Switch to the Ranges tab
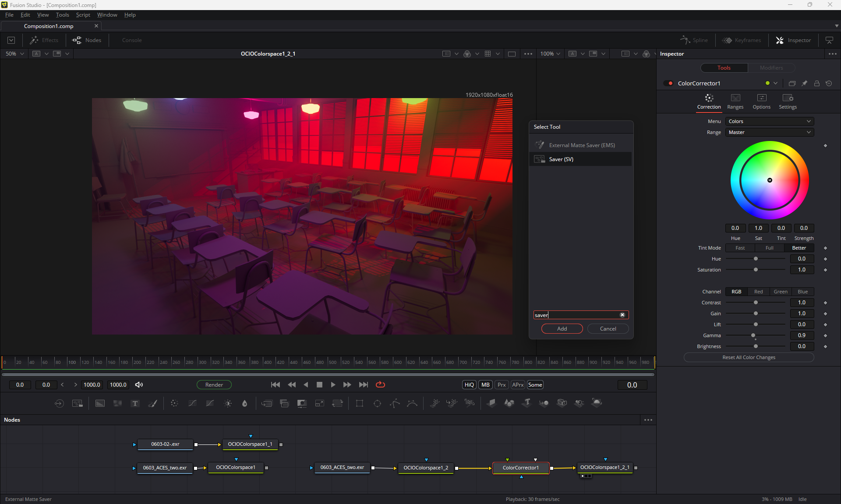The height and width of the screenshot is (504, 841). click(735, 102)
